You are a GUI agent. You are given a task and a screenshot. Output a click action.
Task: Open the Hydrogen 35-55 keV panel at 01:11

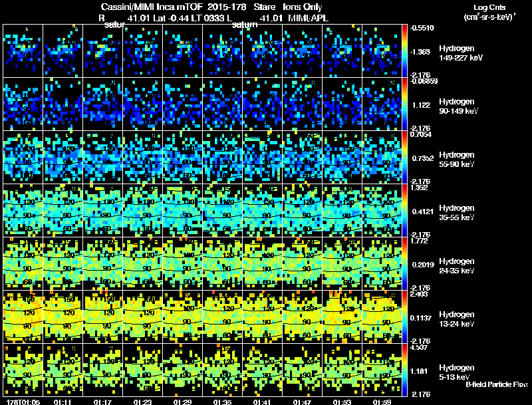pyautogui.click(x=63, y=211)
